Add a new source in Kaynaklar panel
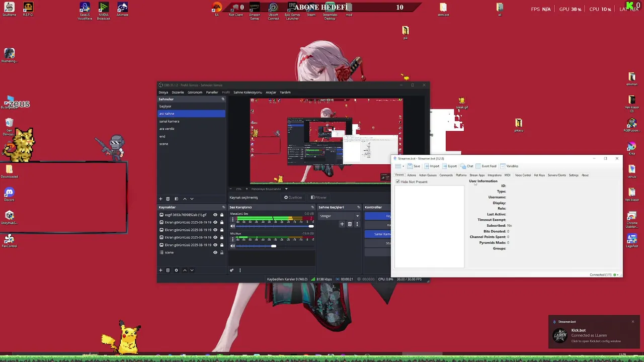 point(160,270)
